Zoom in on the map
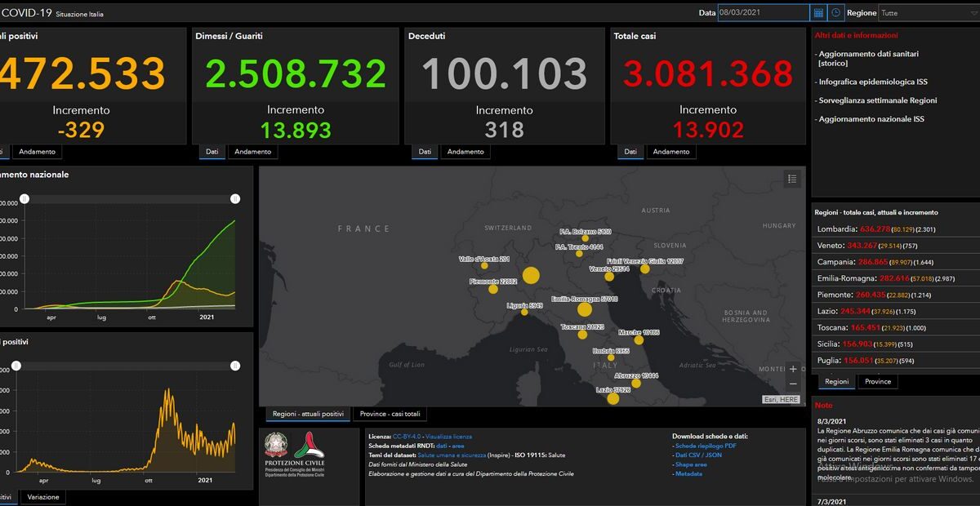The image size is (980, 506). (792, 369)
